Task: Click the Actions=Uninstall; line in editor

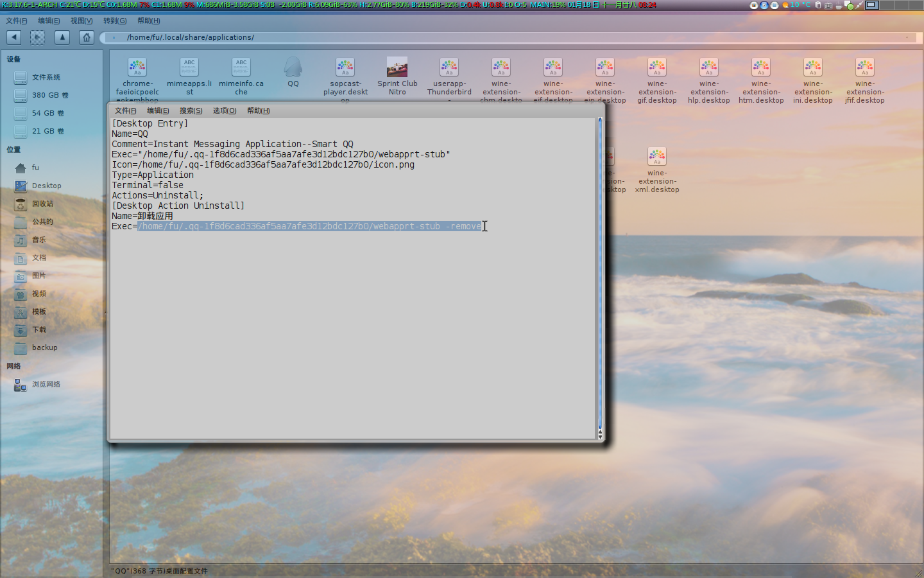Action: click(158, 195)
